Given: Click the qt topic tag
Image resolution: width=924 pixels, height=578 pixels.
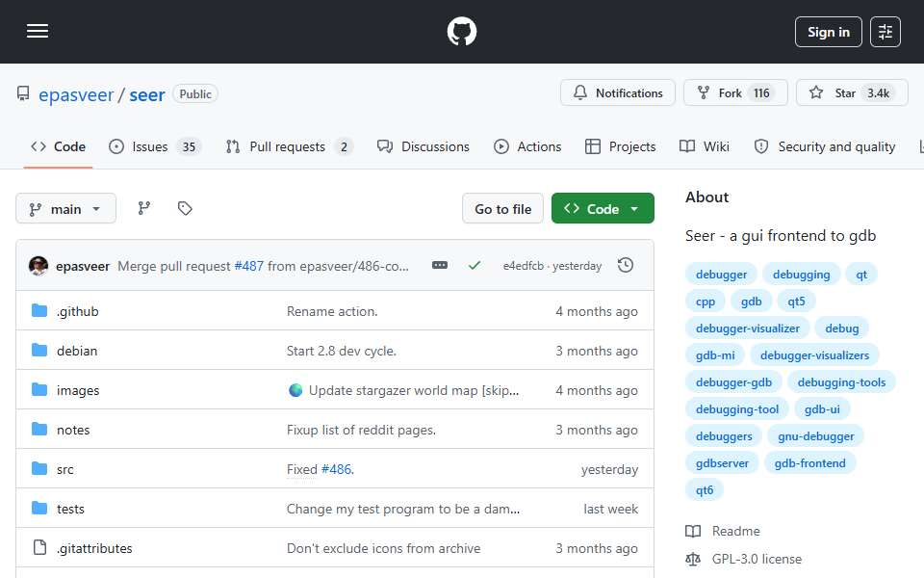Looking at the screenshot, I should 860,275.
